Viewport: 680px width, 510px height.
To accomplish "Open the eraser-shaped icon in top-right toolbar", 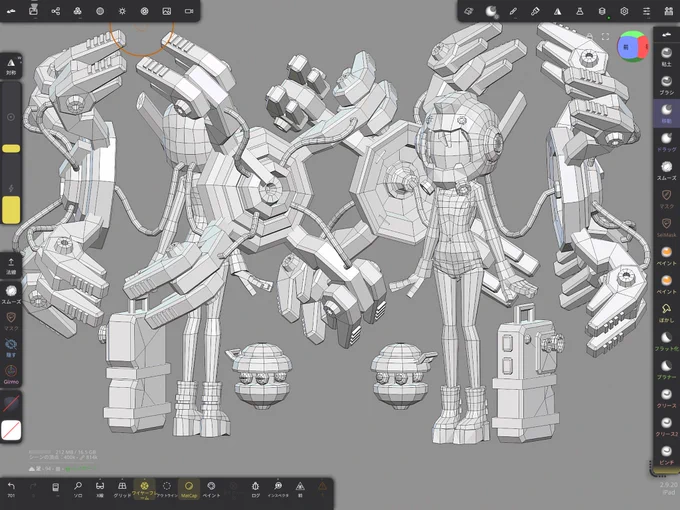I will click(469, 11).
